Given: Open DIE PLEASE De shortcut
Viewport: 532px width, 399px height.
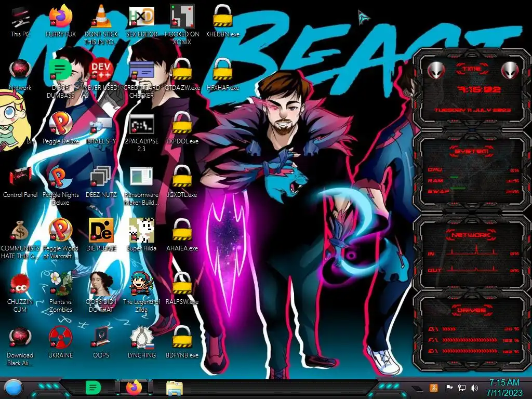Looking at the screenshot, I should pos(101,235).
